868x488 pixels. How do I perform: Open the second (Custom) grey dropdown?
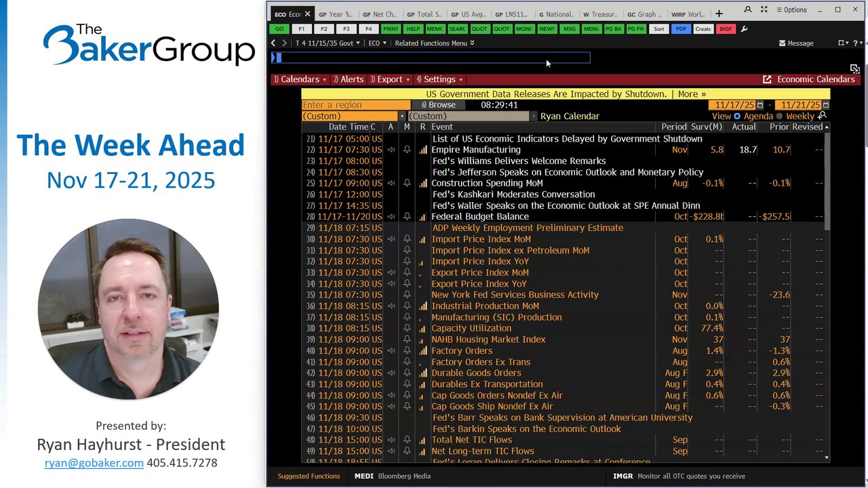pos(471,117)
